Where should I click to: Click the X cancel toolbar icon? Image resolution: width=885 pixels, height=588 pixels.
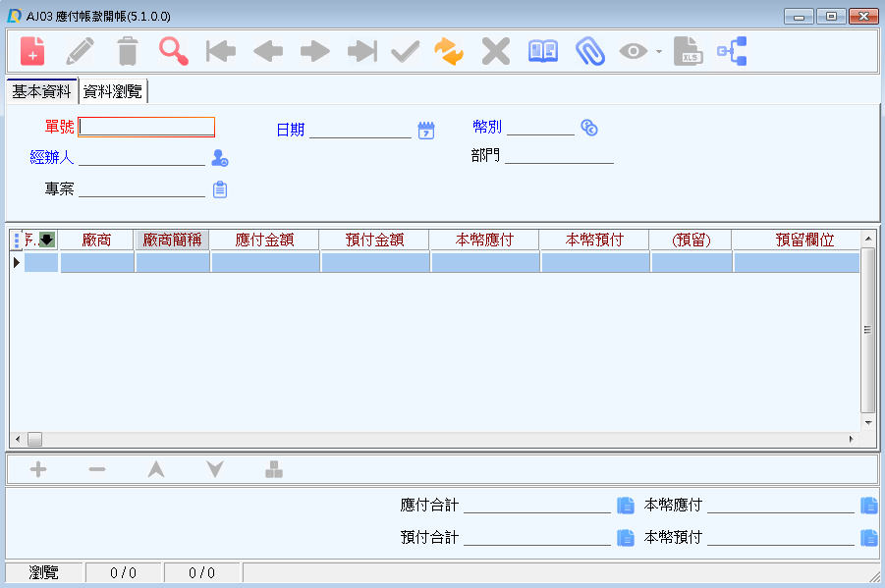(496, 51)
